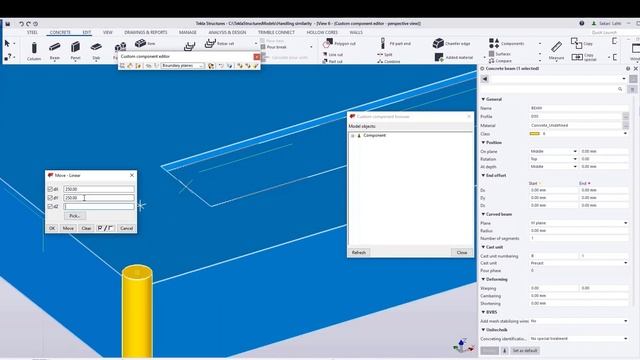The height and width of the screenshot is (360, 640).
Task: Activate the Rebar set tool
Action: point(220,43)
